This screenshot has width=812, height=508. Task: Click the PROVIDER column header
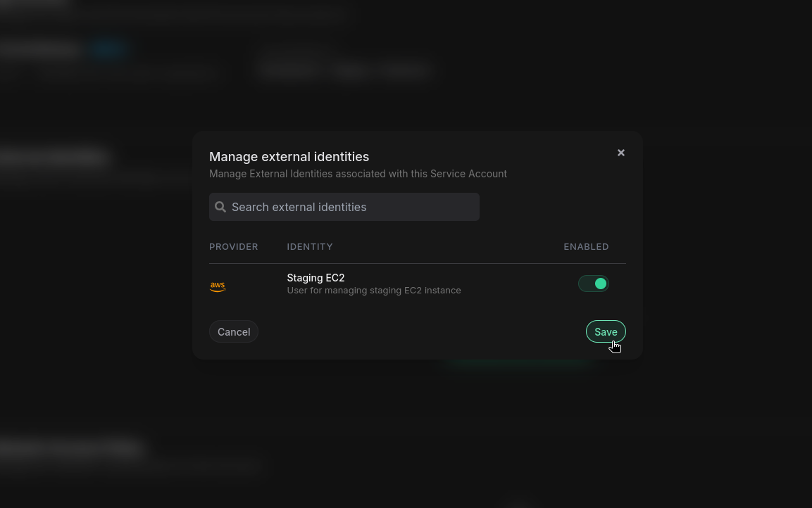[234, 246]
